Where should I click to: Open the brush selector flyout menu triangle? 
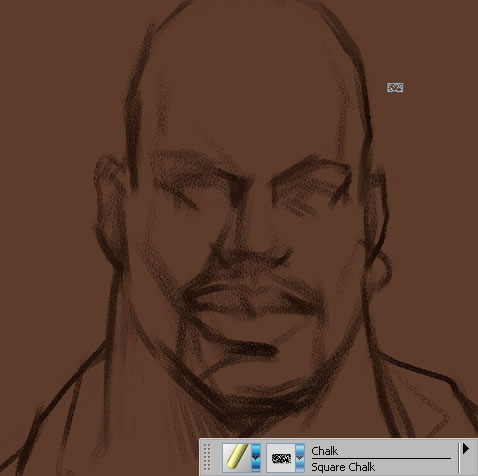(466, 449)
